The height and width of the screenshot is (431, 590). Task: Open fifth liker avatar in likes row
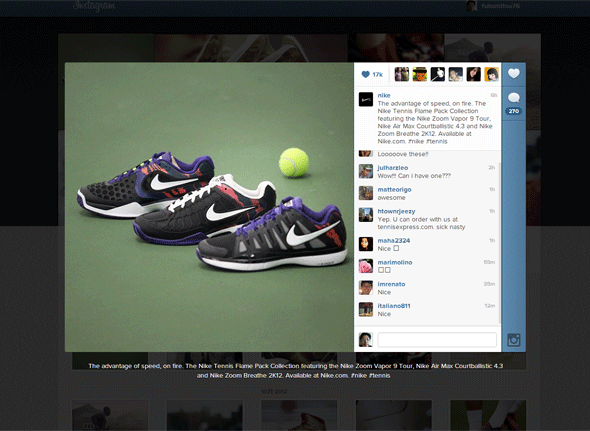(474, 74)
